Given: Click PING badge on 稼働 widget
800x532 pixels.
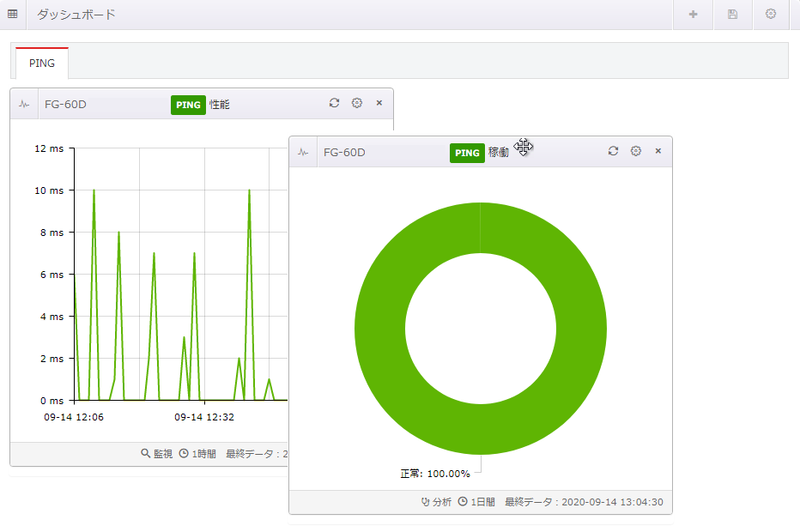Looking at the screenshot, I should [x=467, y=153].
